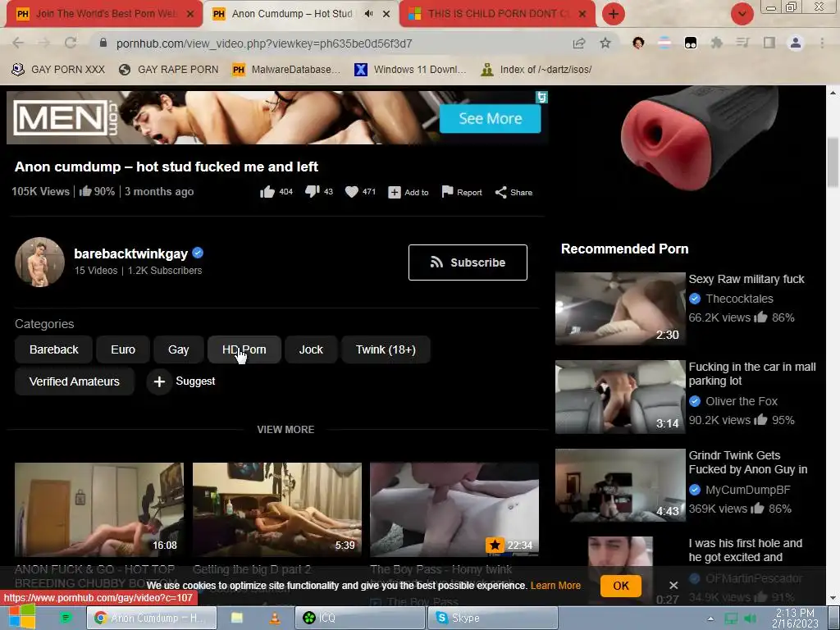Screen dimensions: 840x630
Task: Click the thumbs down dislike icon
Action: click(313, 192)
